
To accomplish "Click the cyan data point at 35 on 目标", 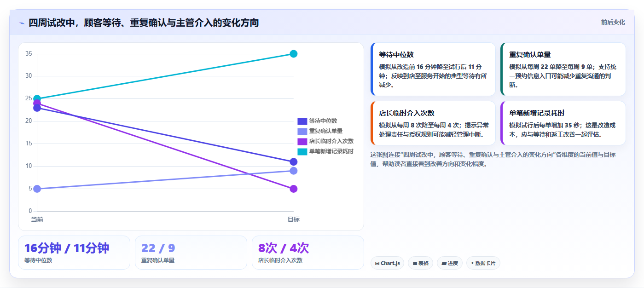I will click(x=294, y=54).
